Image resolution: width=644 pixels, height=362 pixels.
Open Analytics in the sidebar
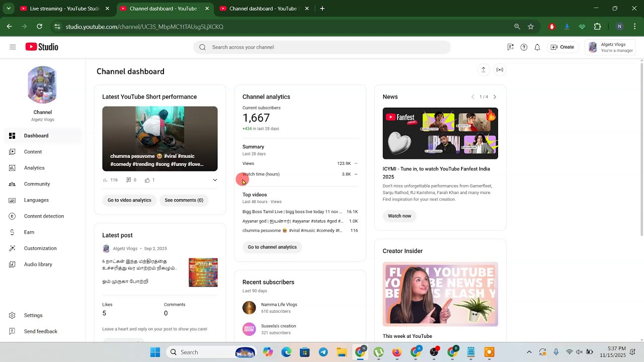click(x=42, y=168)
